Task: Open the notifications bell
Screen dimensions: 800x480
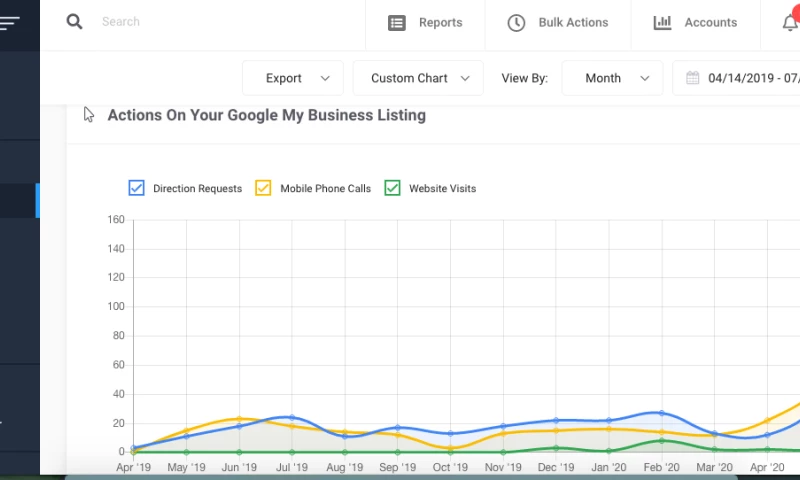Action: [790, 23]
